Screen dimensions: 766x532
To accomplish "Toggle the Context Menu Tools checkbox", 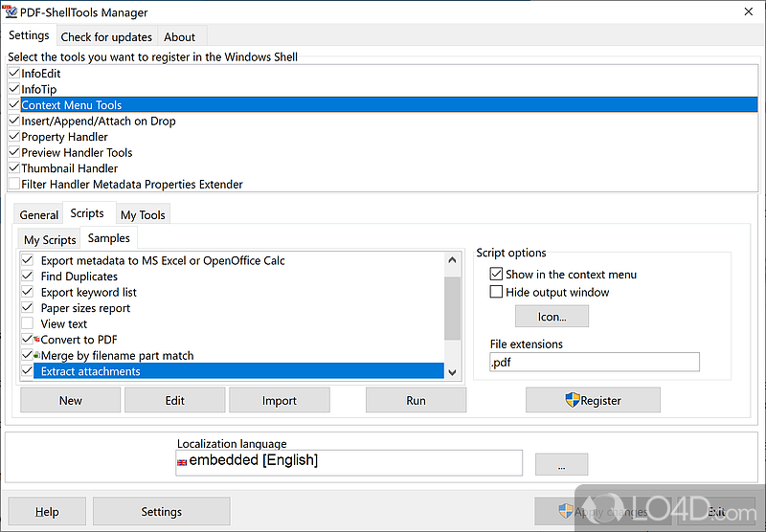I will (14, 104).
